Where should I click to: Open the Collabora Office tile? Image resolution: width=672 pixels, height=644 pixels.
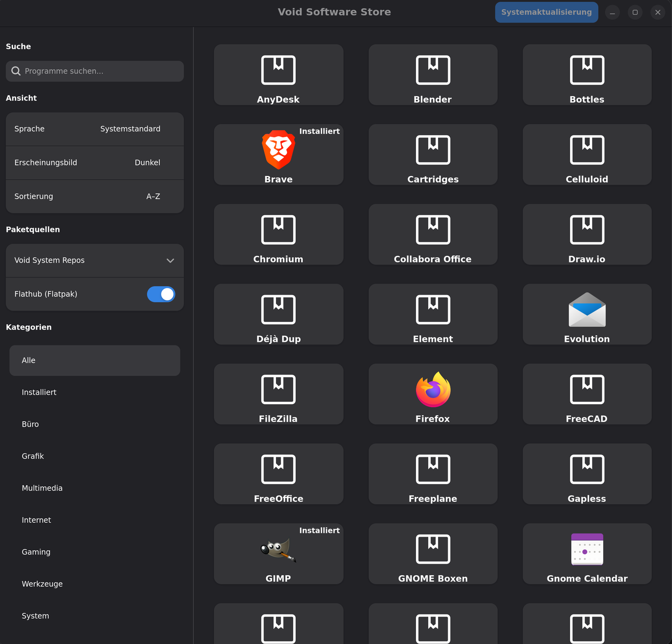[x=433, y=235]
